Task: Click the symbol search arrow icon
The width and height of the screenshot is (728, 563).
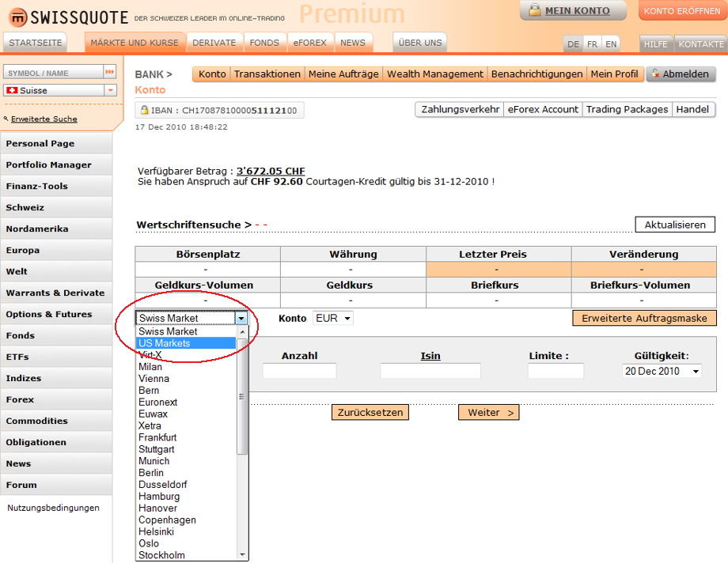Action: pyautogui.click(x=109, y=72)
